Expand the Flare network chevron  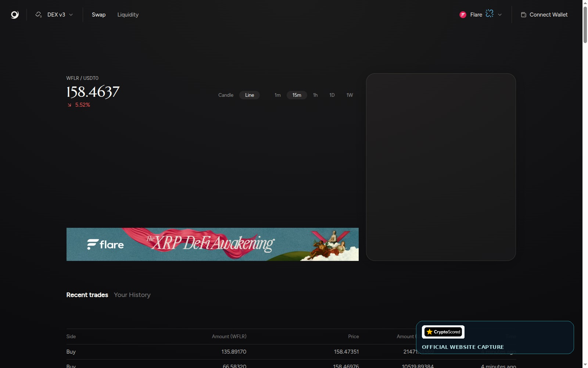pyautogui.click(x=500, y=15)
